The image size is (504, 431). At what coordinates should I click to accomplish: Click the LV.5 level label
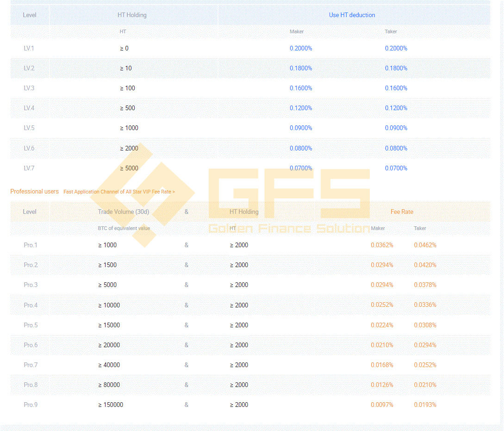(29, 128)
